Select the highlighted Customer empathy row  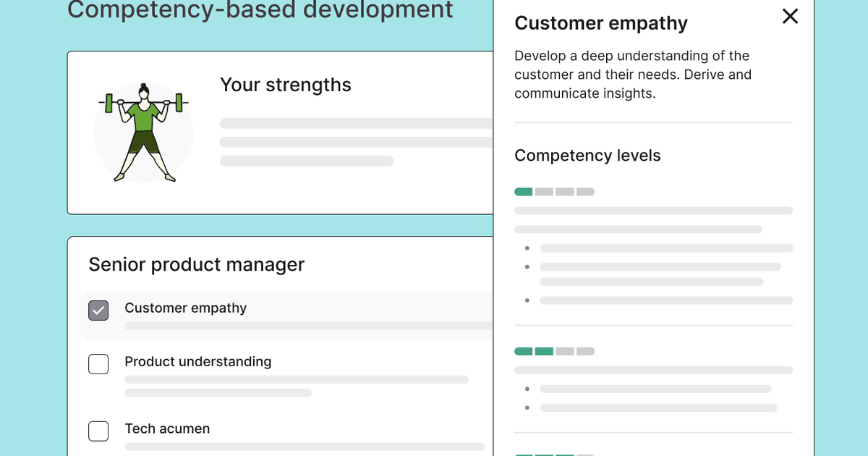[289, 316]
